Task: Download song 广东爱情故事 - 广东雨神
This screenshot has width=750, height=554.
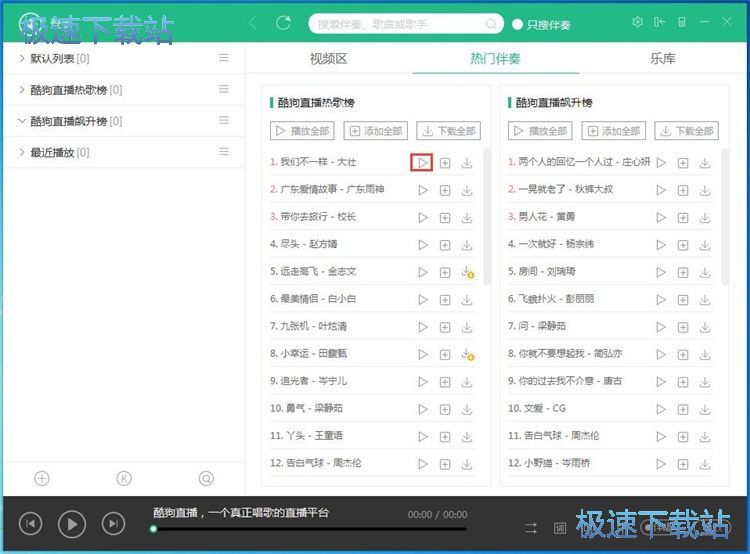Action: [467, 189]
